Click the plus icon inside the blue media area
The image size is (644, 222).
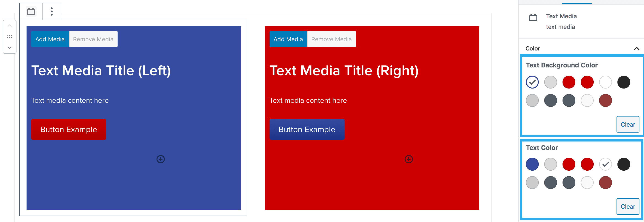[x=161, y=159]
